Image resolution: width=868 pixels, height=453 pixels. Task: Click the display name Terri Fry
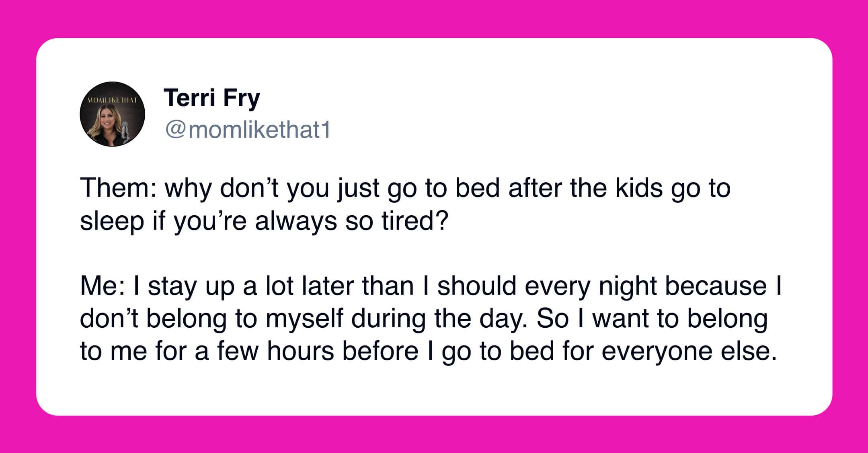tap(212, 98)
